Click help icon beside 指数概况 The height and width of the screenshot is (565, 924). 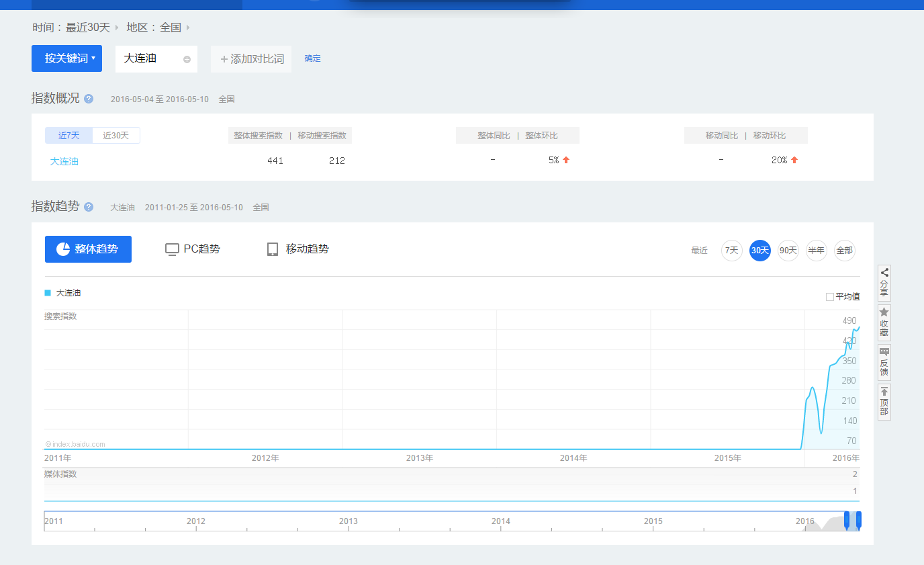(89, 99)
